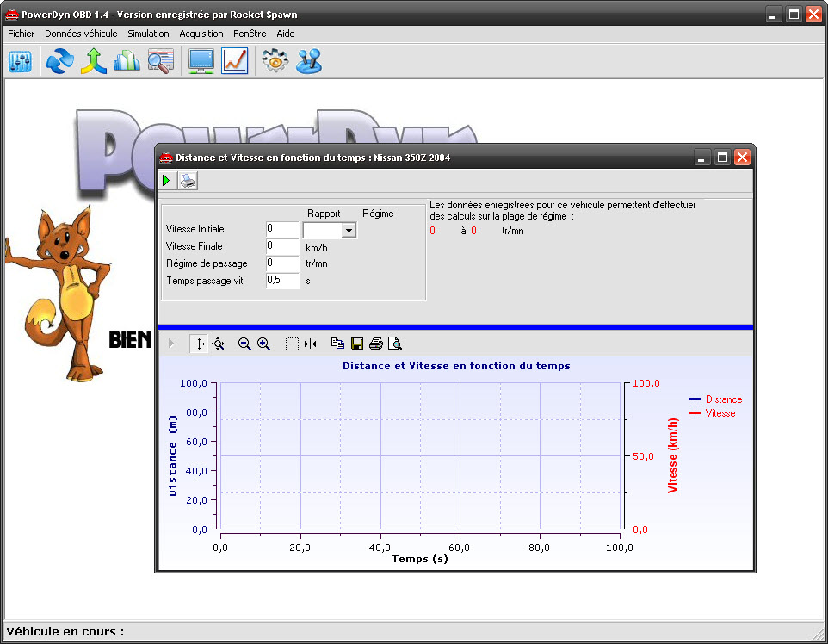Open the Acquisition menu
This screenshot has height=644, width=828.
click(x=201, y=34)
